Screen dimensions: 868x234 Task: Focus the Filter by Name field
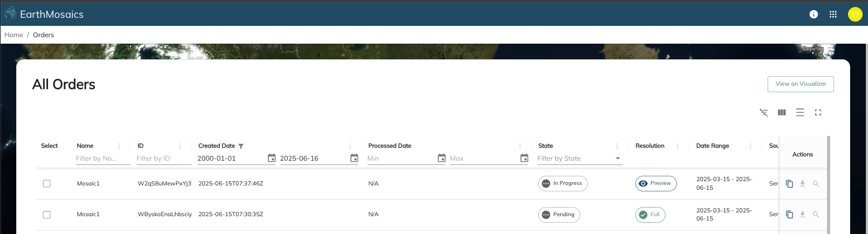(x=103, y=159)
